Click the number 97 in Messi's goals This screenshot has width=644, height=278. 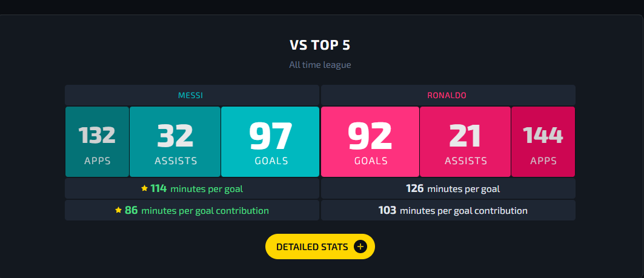271,136
